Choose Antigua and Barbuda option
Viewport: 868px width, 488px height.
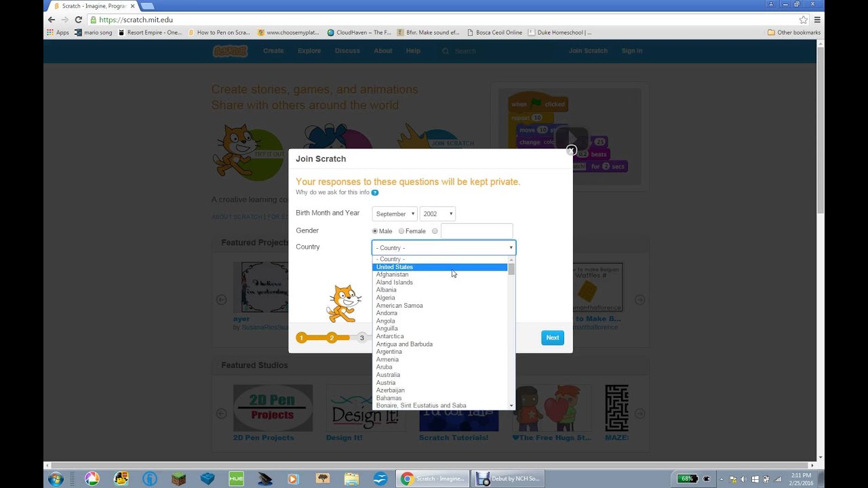[440, 344]
